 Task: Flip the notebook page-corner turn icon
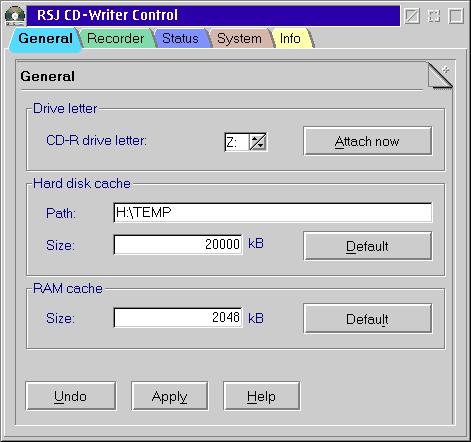[x=440, y=76]
